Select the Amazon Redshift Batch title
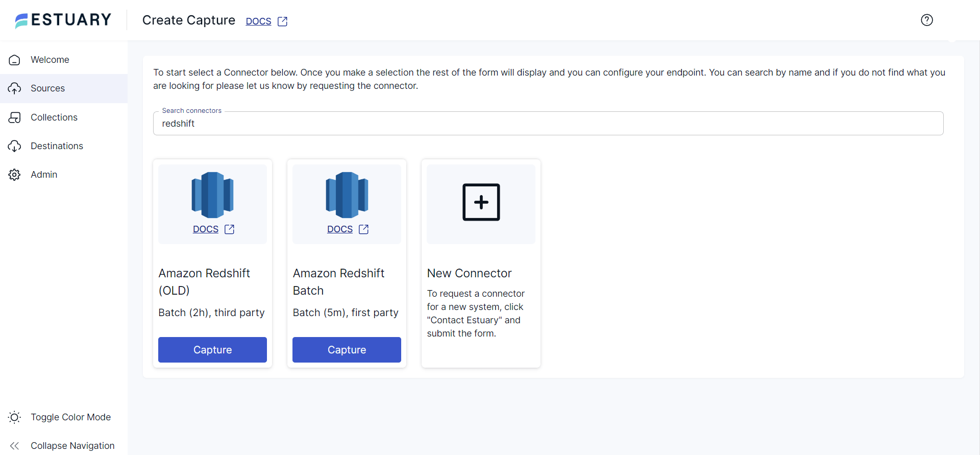The height and width of the screenshot is (455, 980). (x=339, y=282)
